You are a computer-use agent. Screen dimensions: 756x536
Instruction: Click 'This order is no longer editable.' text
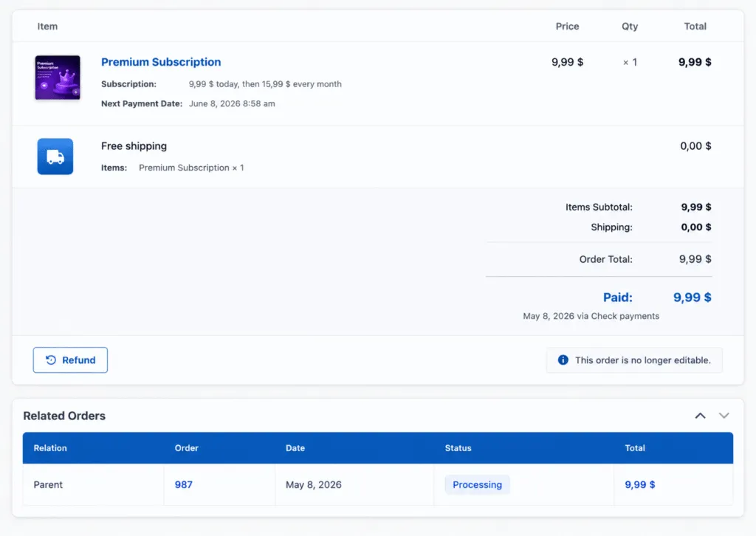(643, 360)
